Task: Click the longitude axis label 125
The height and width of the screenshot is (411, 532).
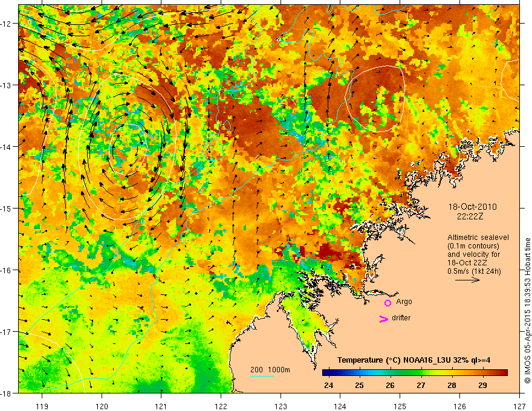Action: click(400, 406)
